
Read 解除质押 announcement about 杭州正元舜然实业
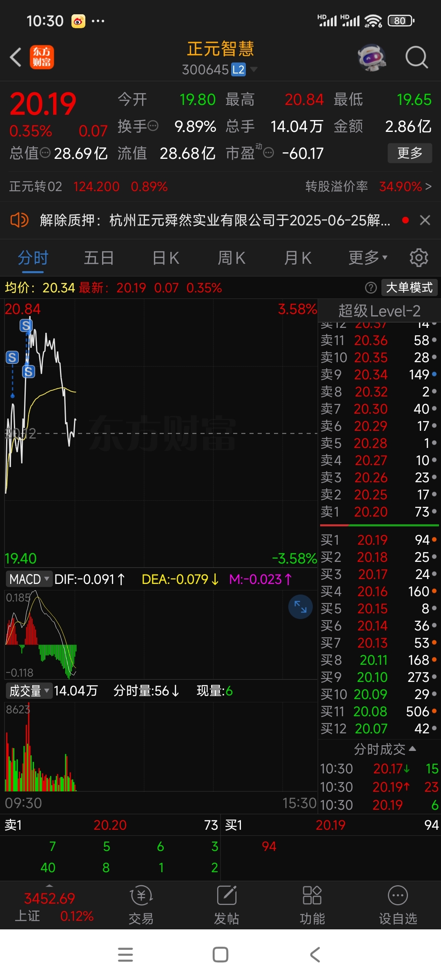pos(215,220)
